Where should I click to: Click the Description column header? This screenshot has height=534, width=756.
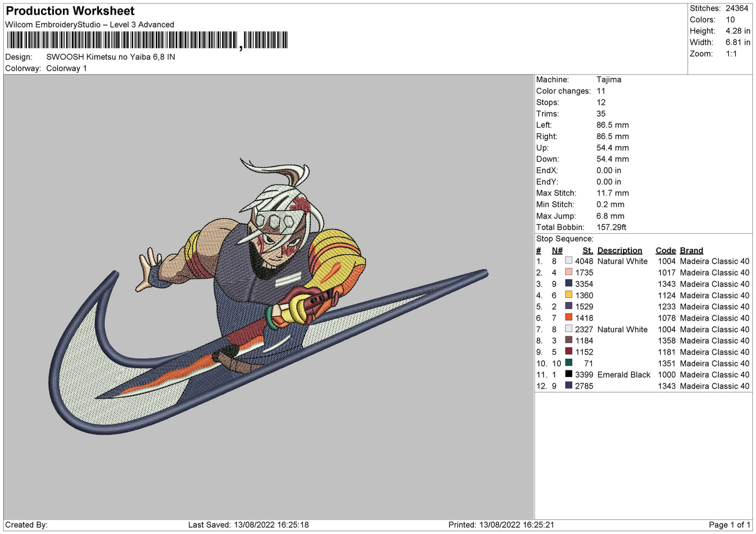619,251
